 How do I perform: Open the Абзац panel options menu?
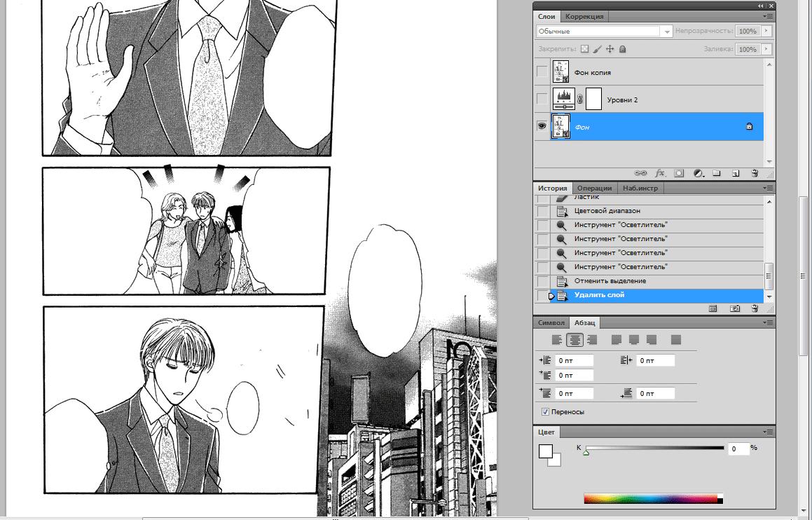click(x=769, y=322)
